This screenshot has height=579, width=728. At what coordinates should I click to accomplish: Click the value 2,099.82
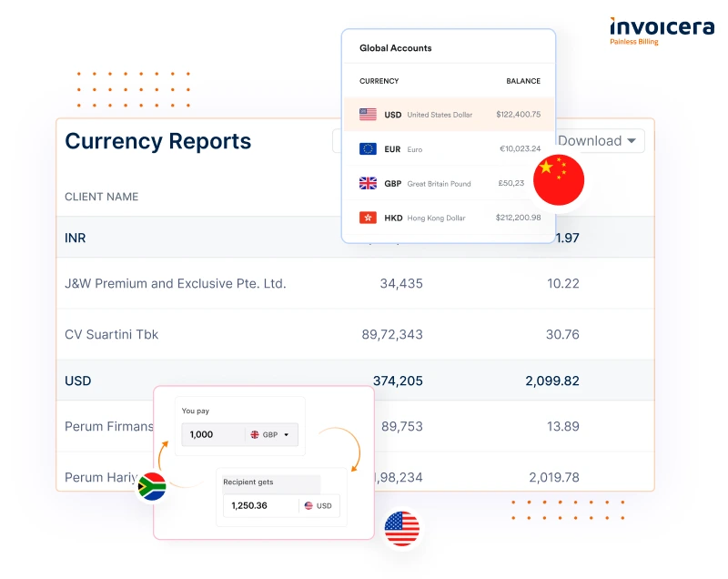click(x=552, y=381)
